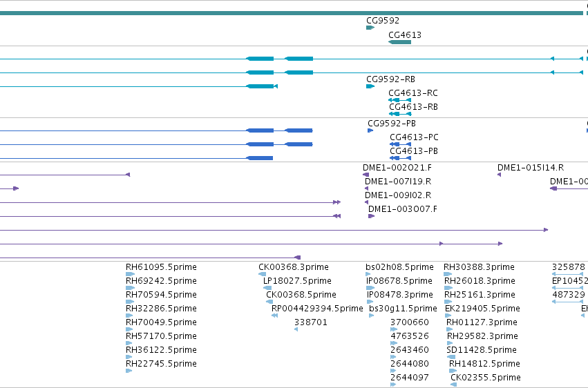Click feature DME1-009I02.R
The width and height of the screenshot is (588, 388).
[398, 195]
